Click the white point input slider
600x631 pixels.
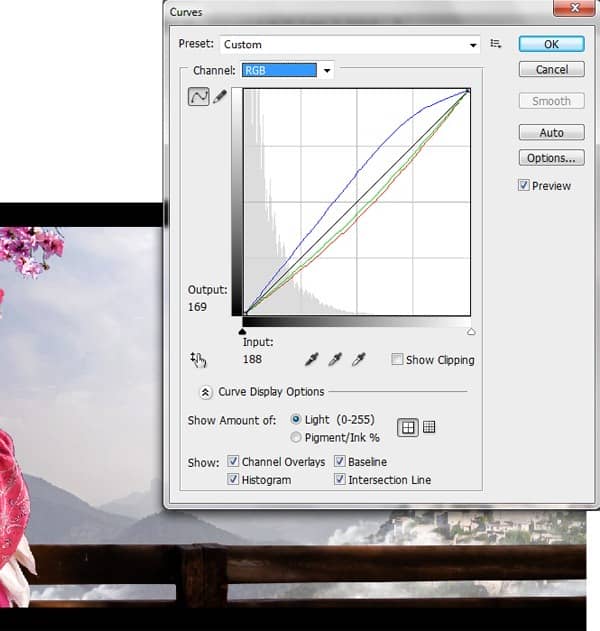click(471, 332)
